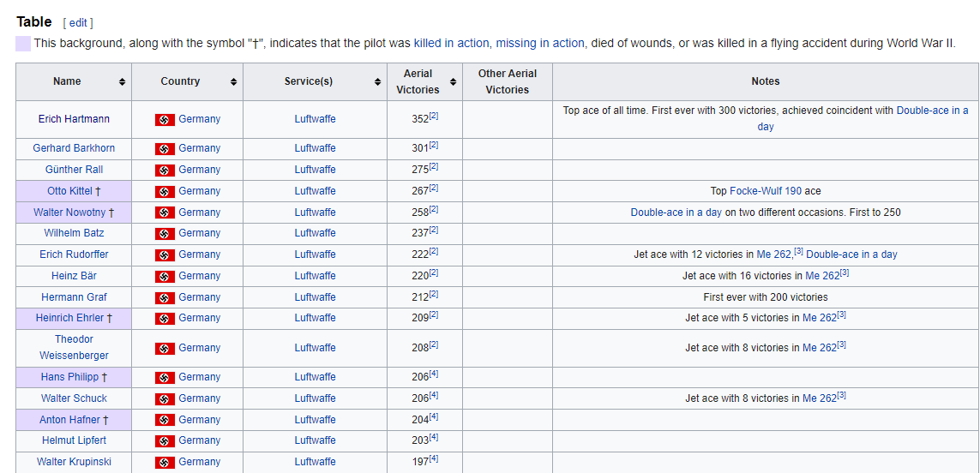The width and height of the screenshot is (980, 473).
Task: Open Luftwaffe link in Walter Krupinski's row
Action: coord(315,462)
